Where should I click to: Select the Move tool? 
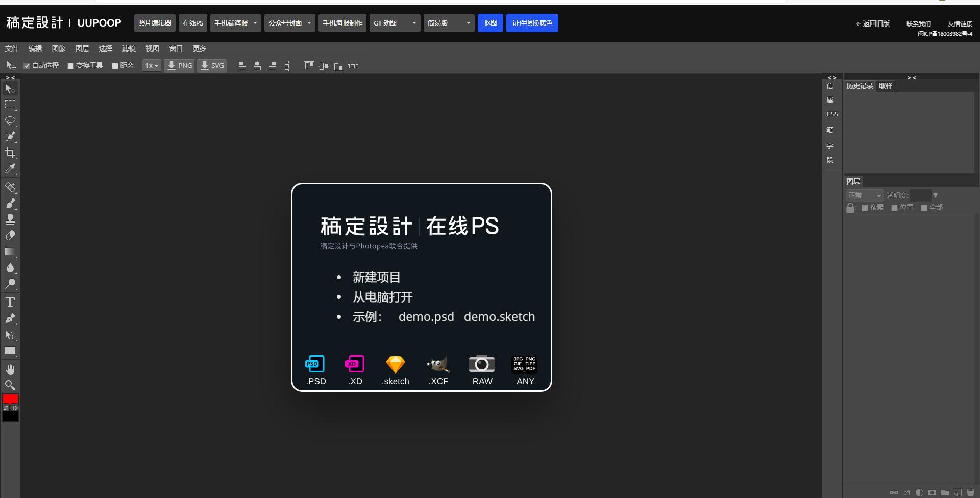[x=10, y=88]
